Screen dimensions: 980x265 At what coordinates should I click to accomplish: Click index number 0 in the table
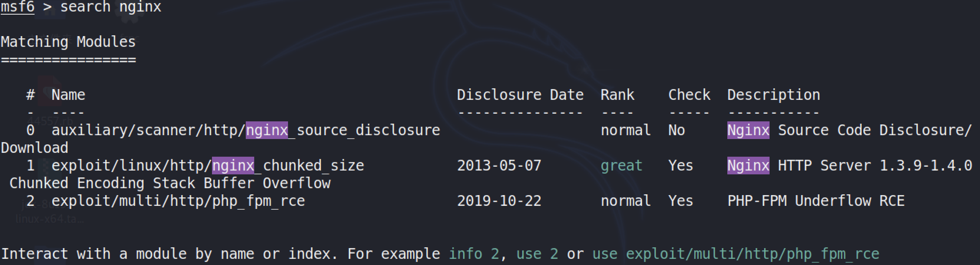click(30, 130)
